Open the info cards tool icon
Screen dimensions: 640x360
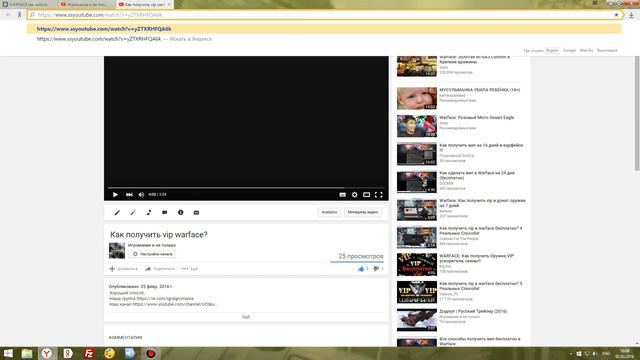click(x=180, y=212)
